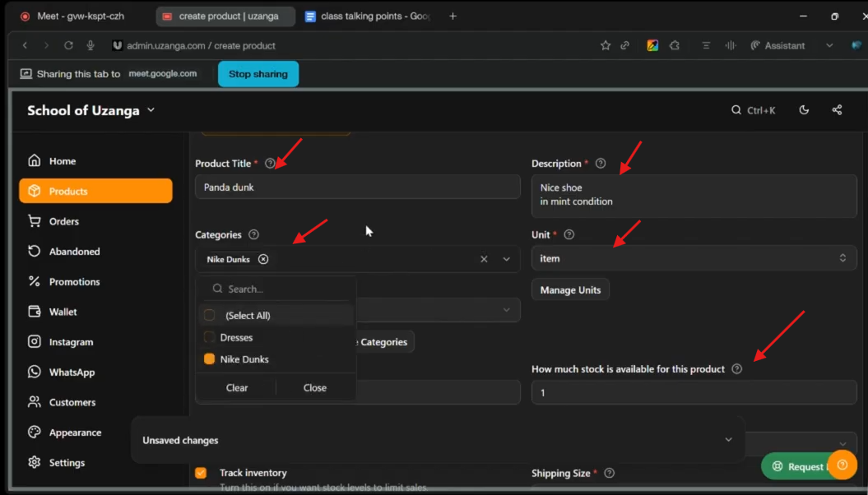Screen dimensions: 868x495
Task: Click the colorful extension icon in toolbar
Action: [652, 45]
